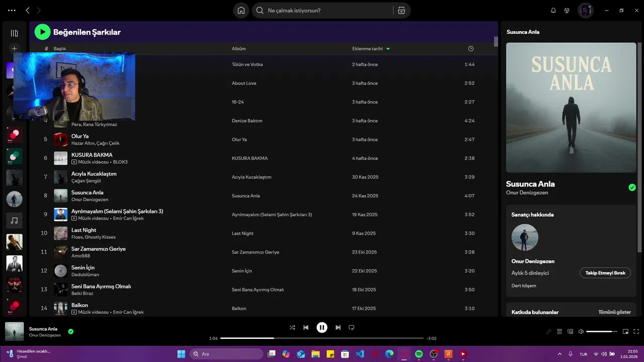Click the player bar album thumbnail
The width and height of the screenshot is (644, 362).
point(14,331)
